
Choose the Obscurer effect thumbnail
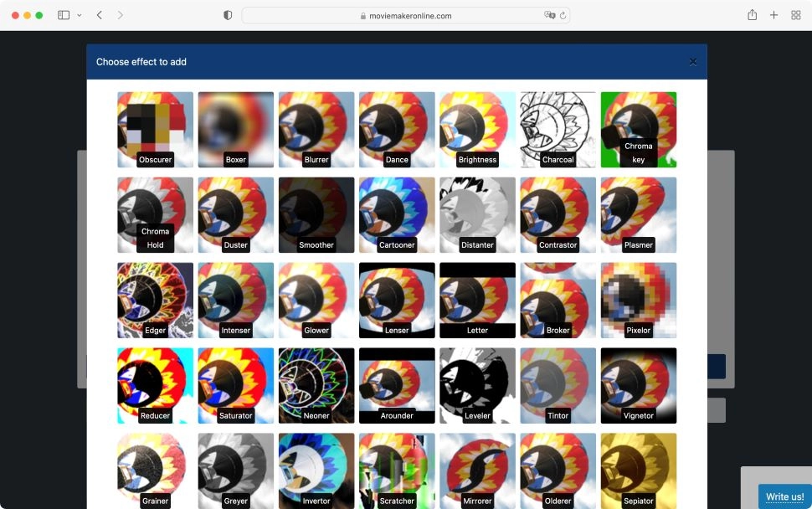[155, 130]
